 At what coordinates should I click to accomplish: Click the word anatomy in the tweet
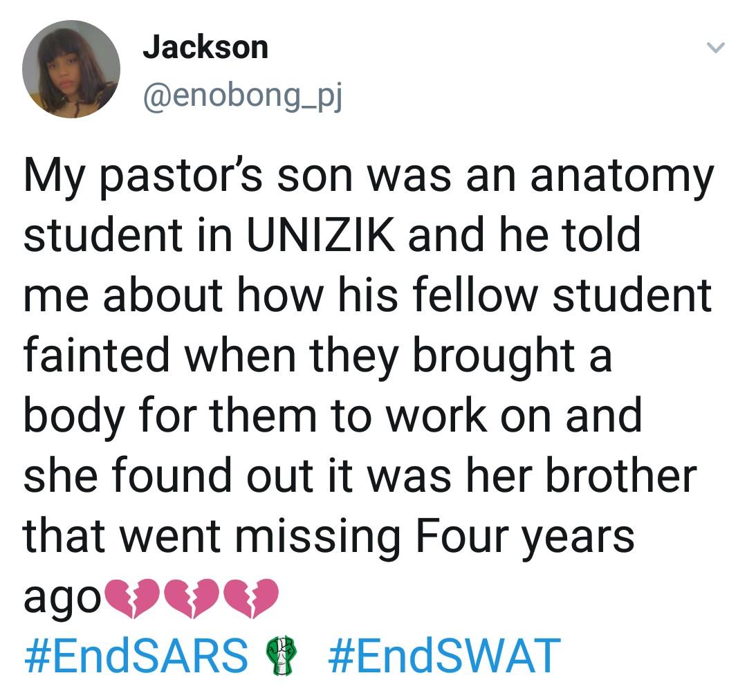pos(621,177)
